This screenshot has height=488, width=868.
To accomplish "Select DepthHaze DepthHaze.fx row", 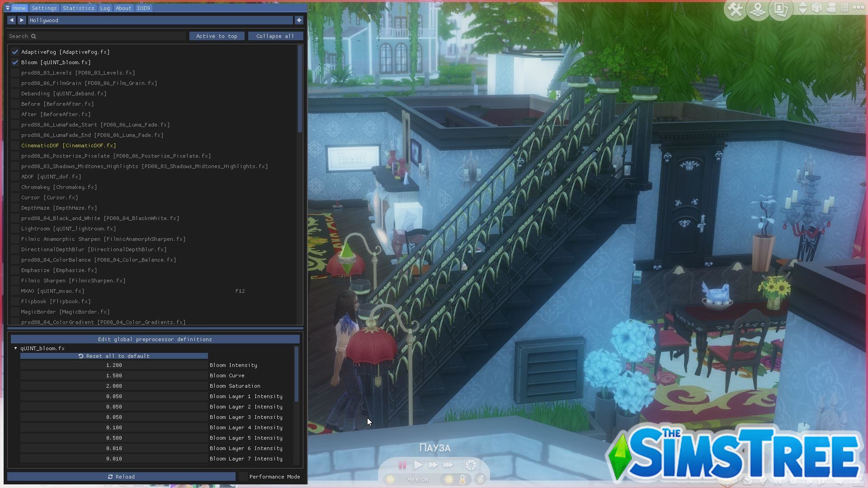I will pyautogui.click(x=59, y=208).
